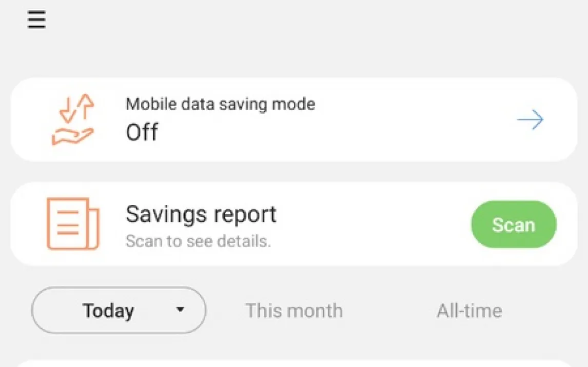Tap the "Off" data saving status

click(x=142, y=132)
